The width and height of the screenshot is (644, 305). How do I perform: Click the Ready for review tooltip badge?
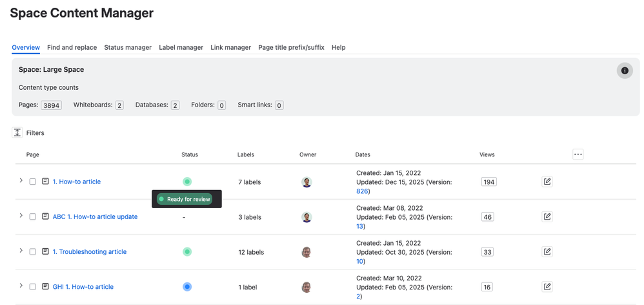pyautogui.click(x=184, y=199)
